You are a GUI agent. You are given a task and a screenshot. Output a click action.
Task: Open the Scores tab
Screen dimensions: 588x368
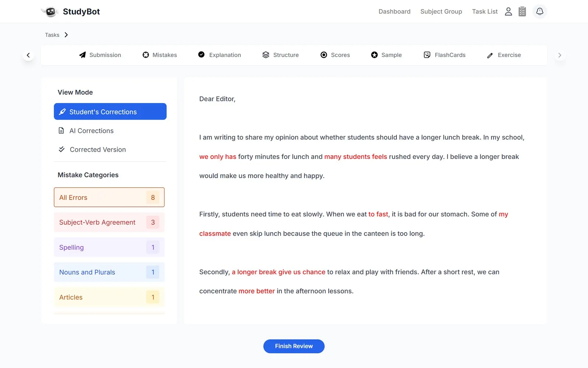coord(335,55)
